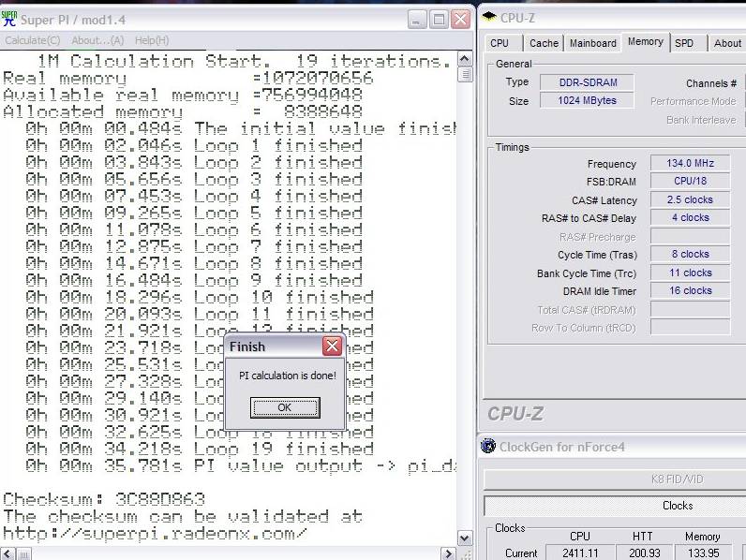Image resolution: width=746 pixels, height=560 pixels.
Task: Click the vertical scrollbar down arrow in Super PI
Action: [465, 538]
